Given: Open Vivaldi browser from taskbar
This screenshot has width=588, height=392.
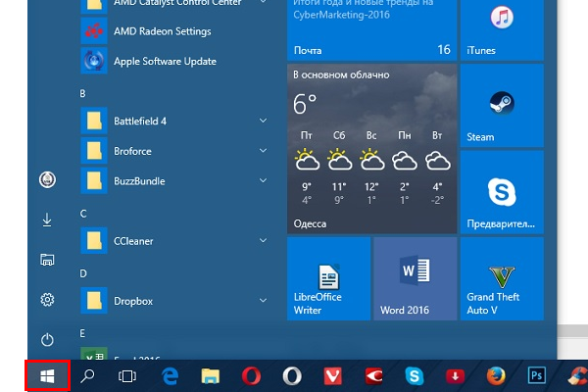Looking at the screenshot, I should [x=332, y=376].
